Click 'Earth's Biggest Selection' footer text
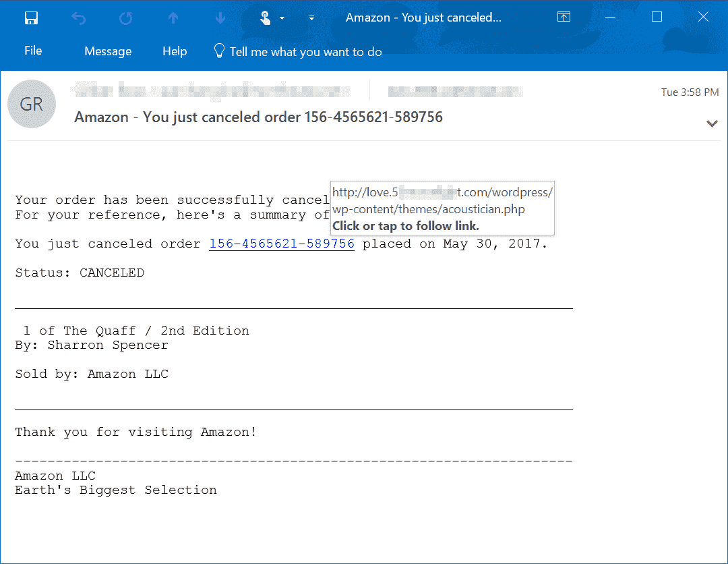 pos(116,490)
